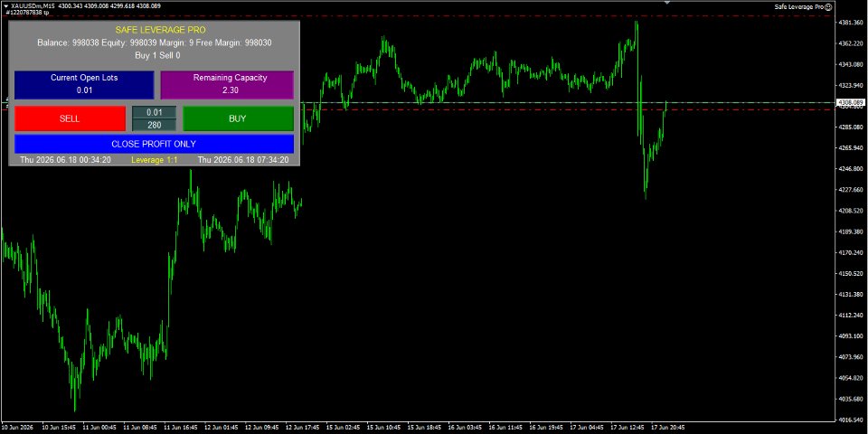
Task: Click the green BUY button
Action: click(238, 118)
